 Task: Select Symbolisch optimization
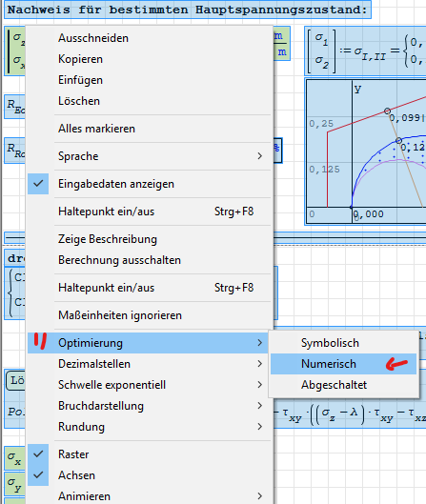click(343, 343)
